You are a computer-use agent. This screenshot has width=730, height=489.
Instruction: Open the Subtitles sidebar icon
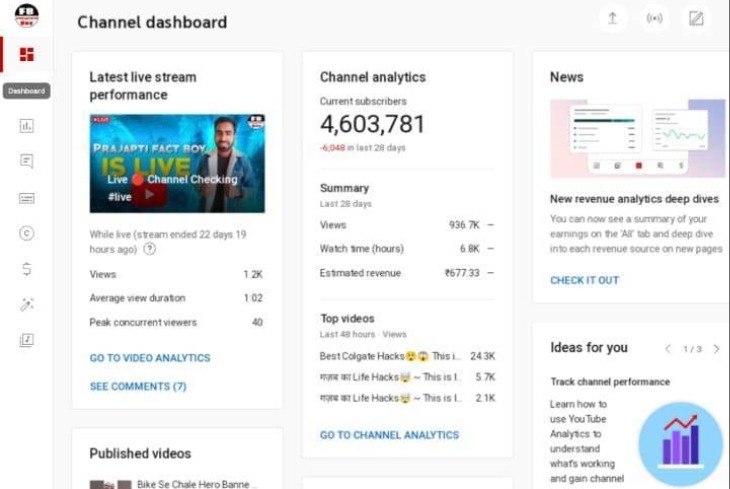tap(27, 198)
